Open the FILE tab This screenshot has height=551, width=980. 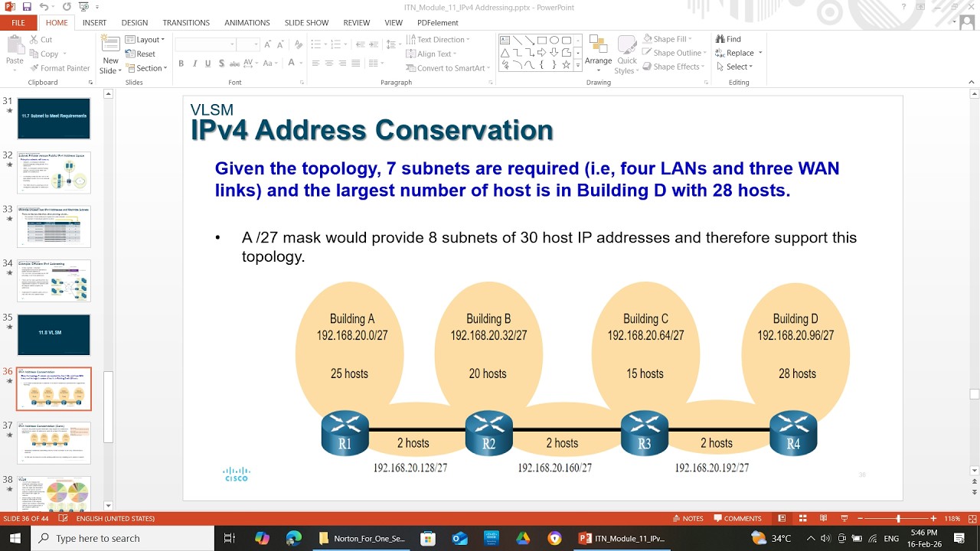pos(18,23)
